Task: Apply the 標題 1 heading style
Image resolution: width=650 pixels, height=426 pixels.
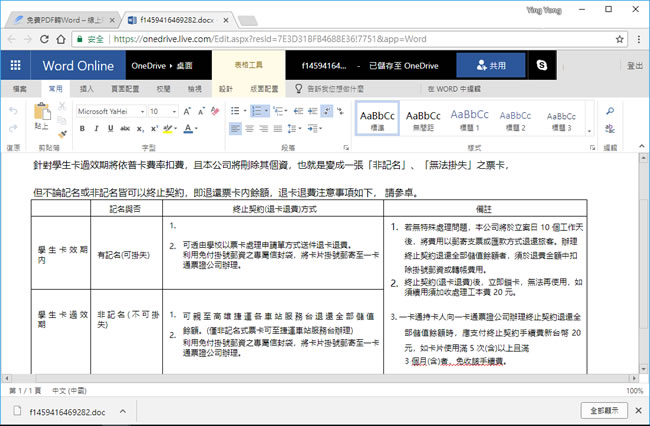Action: click(x=470, y=119)
